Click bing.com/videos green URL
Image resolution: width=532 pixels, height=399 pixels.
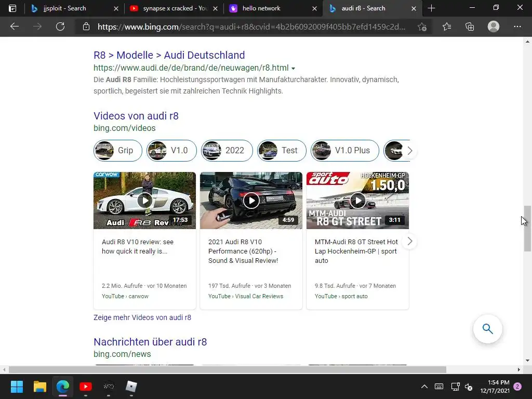click(x=125, y=128)
